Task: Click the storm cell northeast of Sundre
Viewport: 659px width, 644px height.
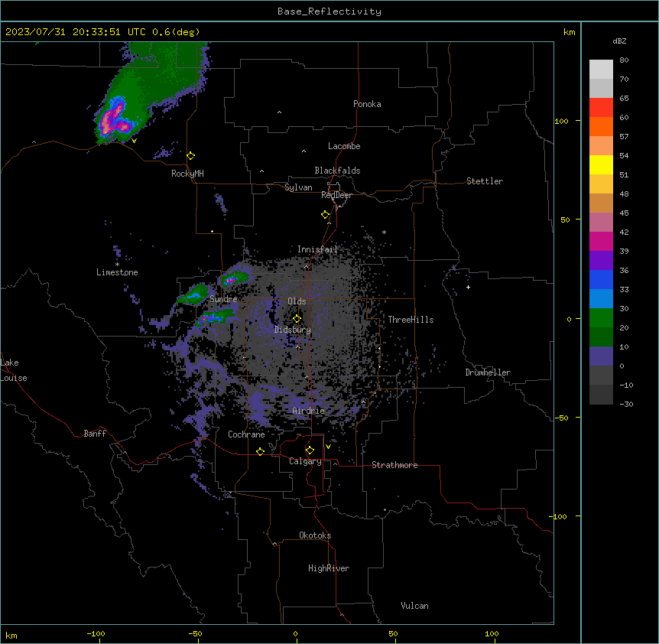Action: (x=234, y=278)
